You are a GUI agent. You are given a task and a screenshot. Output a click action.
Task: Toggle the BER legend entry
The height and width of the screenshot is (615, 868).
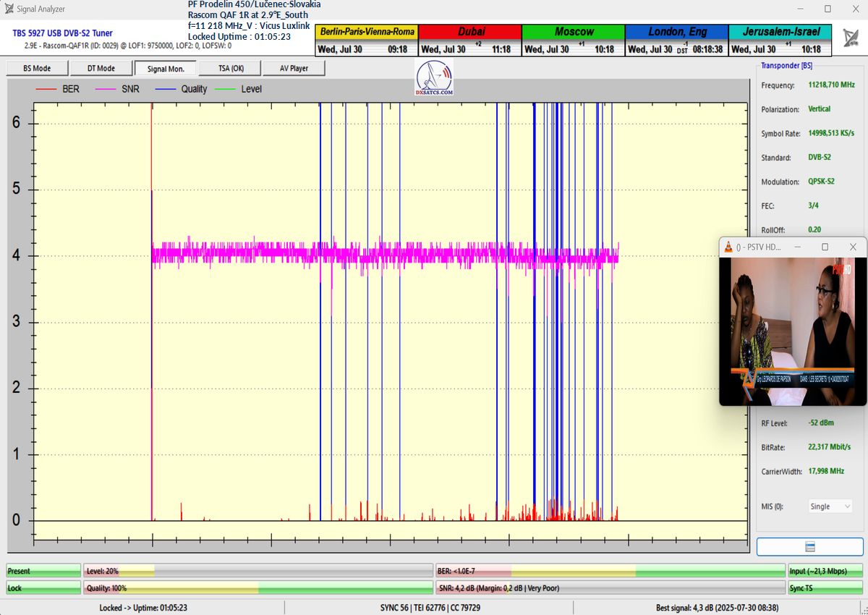tap(70, 89)
